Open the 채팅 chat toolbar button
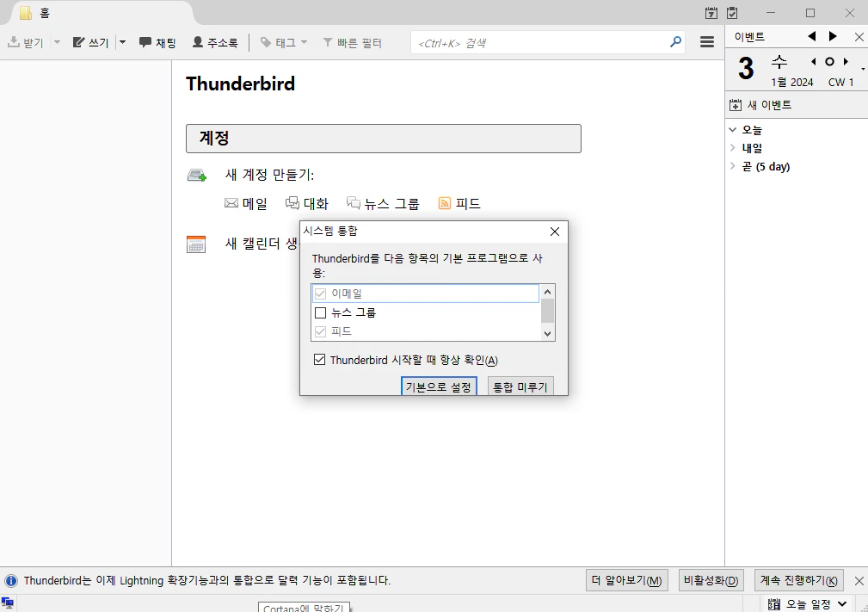This screenshot has height=612, width=868. 157,43
